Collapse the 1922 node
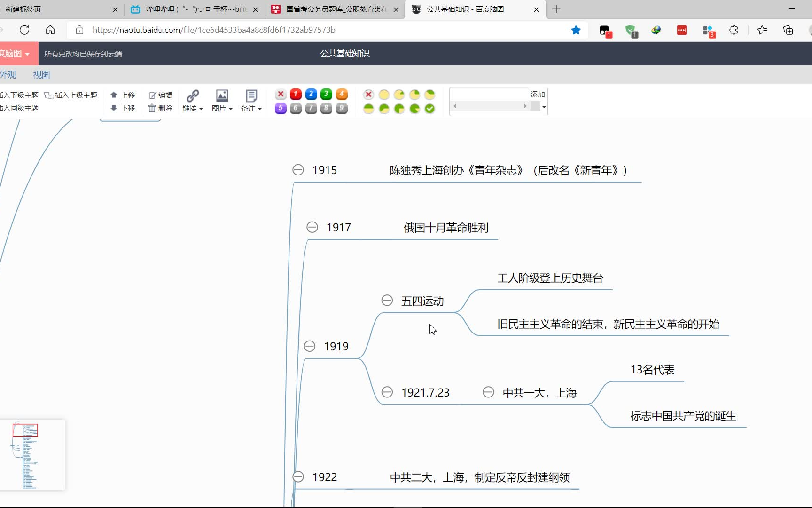This screenshot has width=812, height=508. coord(298,476)
